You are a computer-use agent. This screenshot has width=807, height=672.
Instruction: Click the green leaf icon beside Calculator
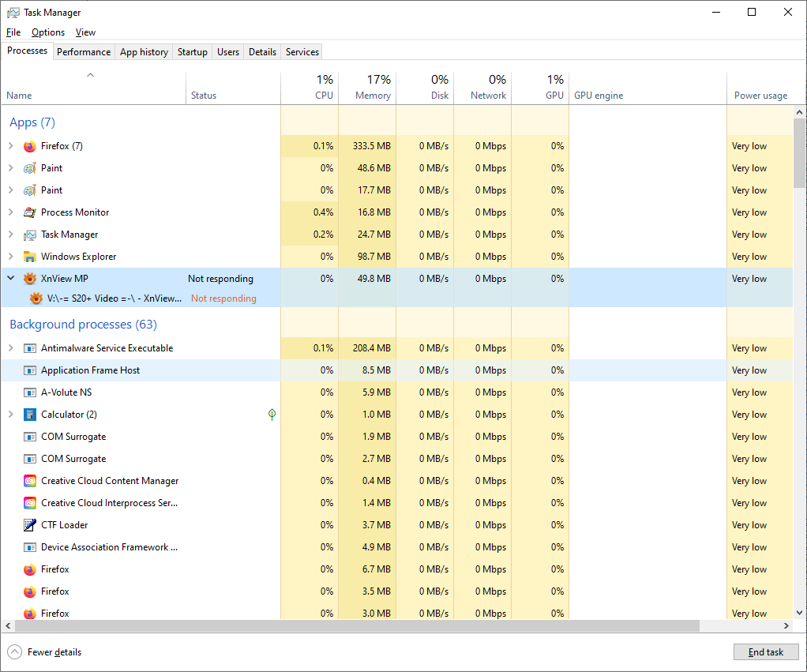272,415
